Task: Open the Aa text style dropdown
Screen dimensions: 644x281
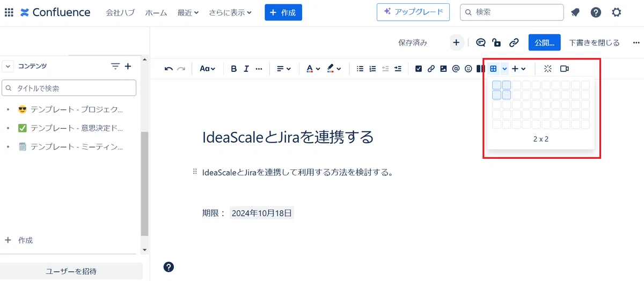Action: (x=207, y=69)
